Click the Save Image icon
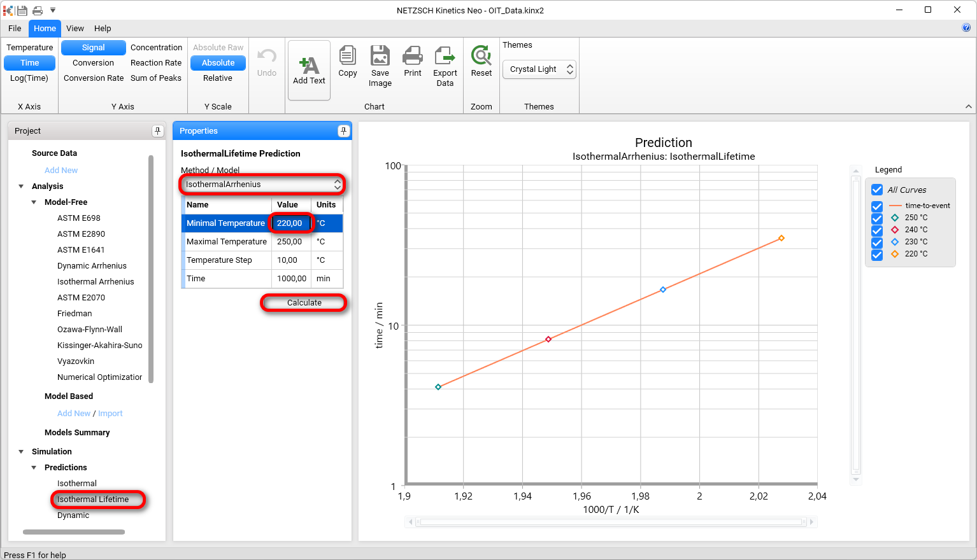 coord(380,64)
